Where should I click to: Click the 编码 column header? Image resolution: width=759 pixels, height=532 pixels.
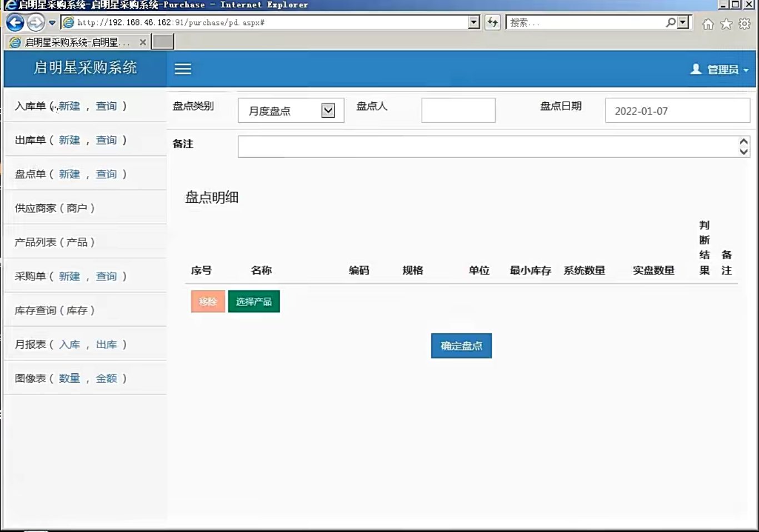[359, 270]
